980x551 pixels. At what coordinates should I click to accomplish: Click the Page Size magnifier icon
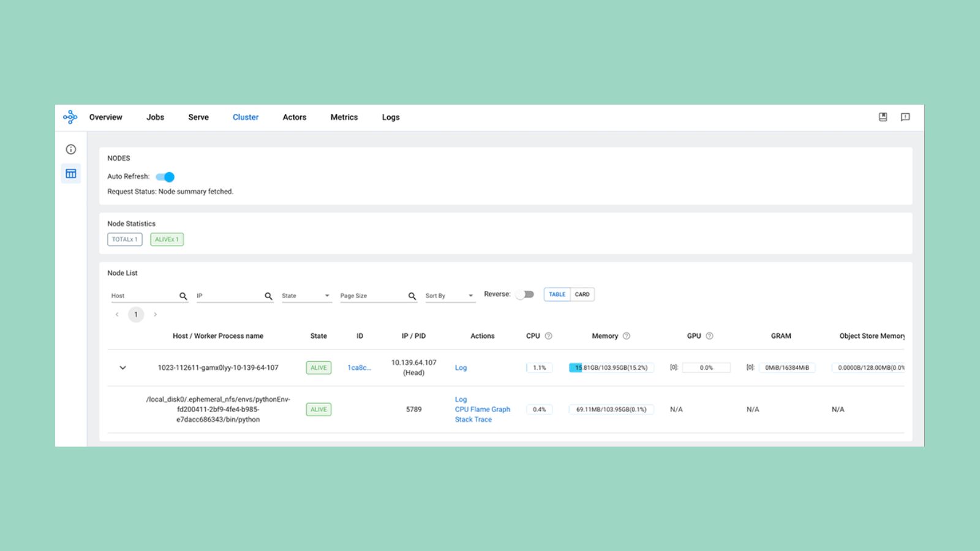pos(412,296)
